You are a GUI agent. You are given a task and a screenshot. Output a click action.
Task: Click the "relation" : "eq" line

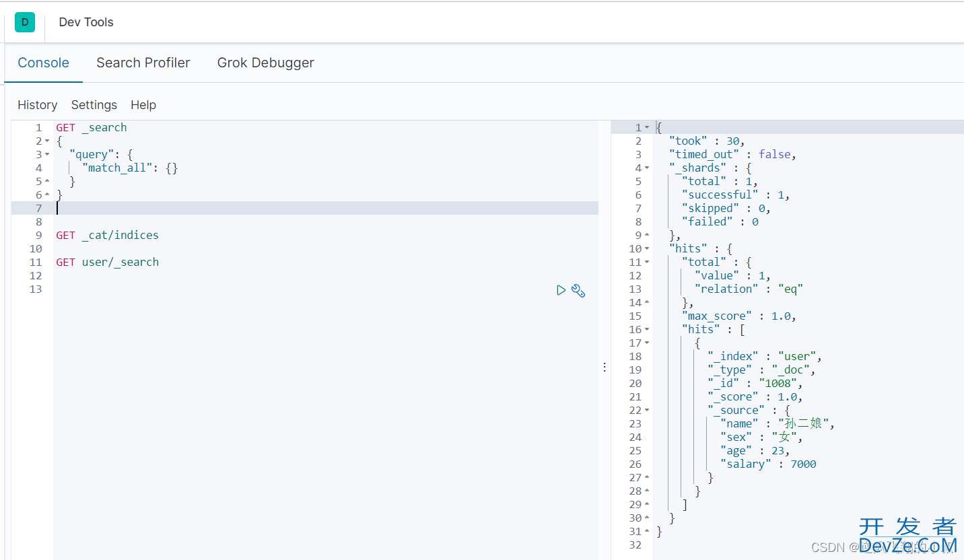point(749,289)
